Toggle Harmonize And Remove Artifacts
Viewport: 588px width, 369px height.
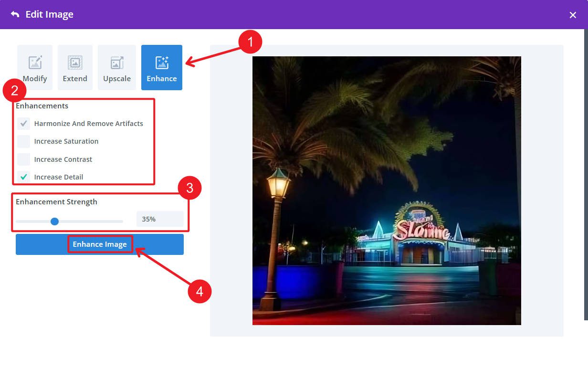click(x=23, y=124)
